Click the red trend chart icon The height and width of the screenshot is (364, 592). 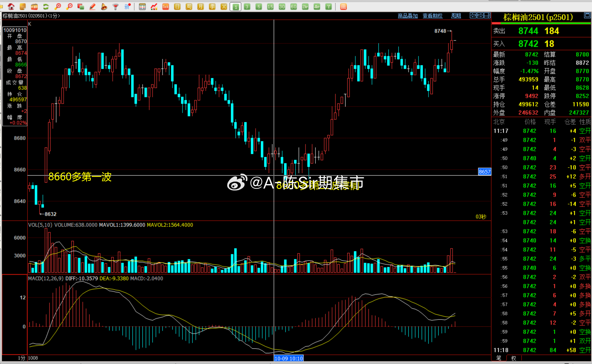154,7
